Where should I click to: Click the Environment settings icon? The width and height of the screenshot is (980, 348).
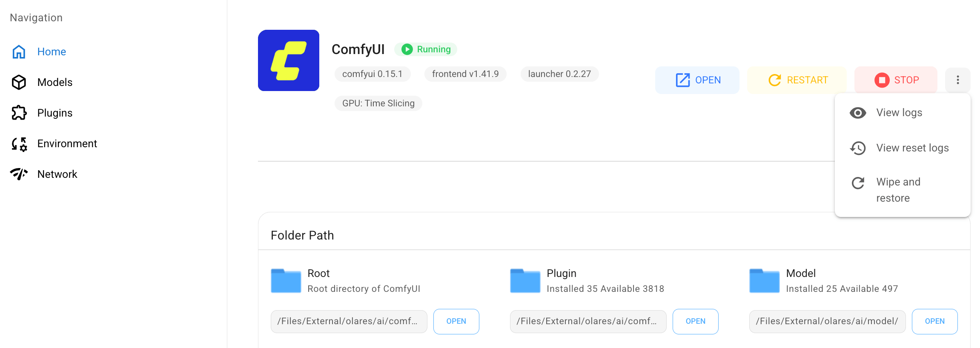pyautogui.click(x=19, y=144)
